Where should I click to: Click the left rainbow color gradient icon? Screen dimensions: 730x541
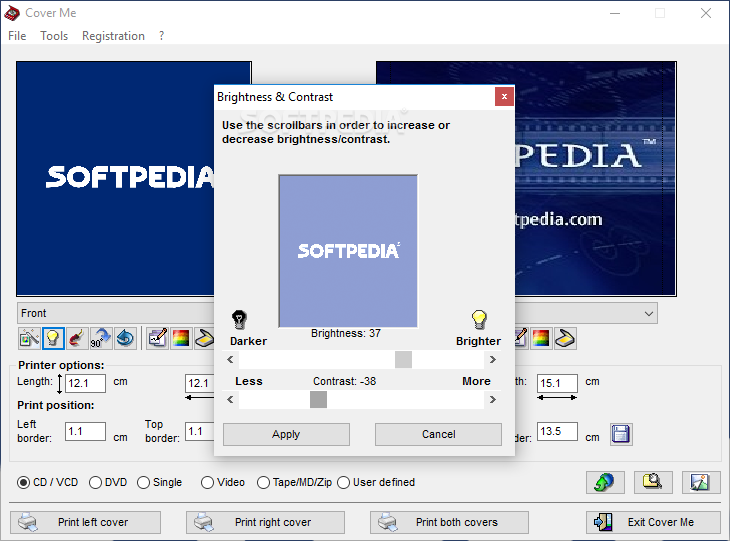coord(181,338)
